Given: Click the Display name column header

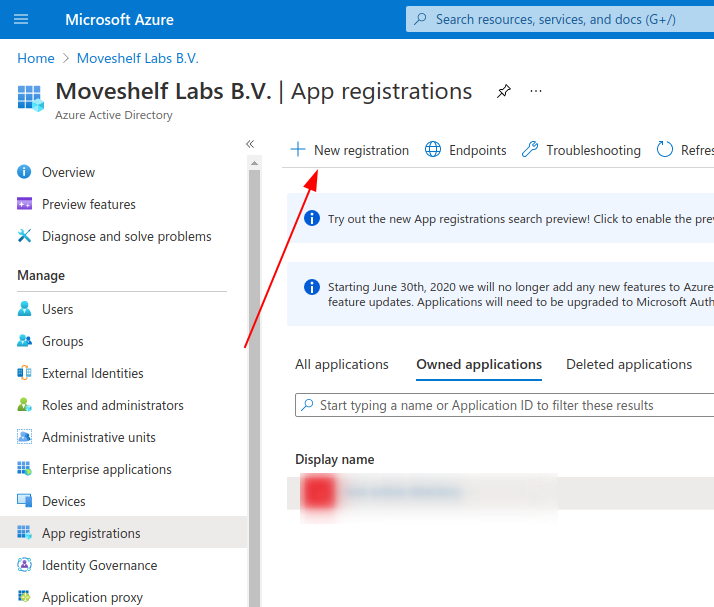Looking at the screenshot, I should point(335,459).
